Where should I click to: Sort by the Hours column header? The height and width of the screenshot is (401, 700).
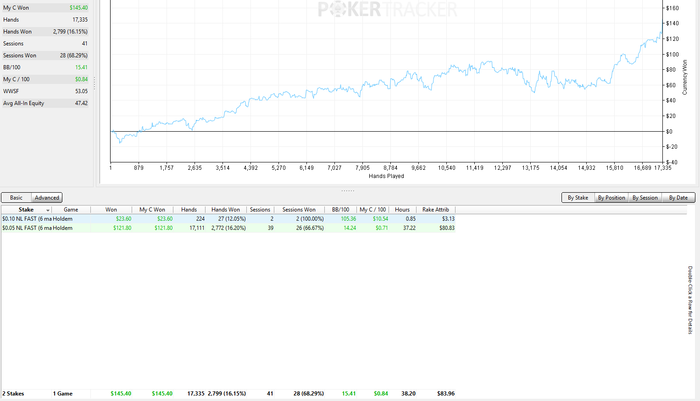[402, 209]
